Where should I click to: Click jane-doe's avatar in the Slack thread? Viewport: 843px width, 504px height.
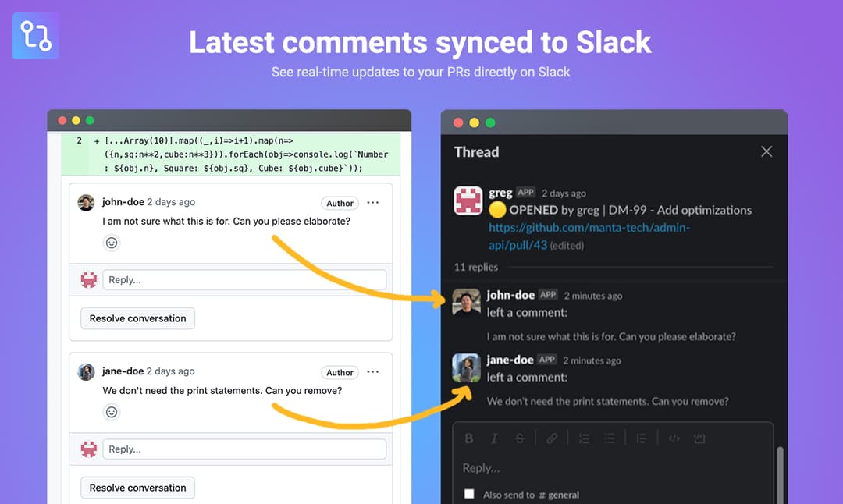tap(466, 367)
